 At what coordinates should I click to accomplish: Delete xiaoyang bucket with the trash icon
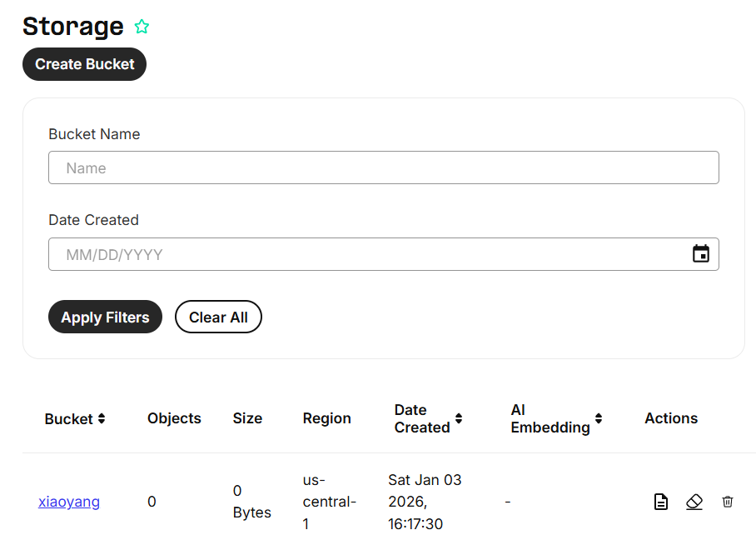(728, 502)
